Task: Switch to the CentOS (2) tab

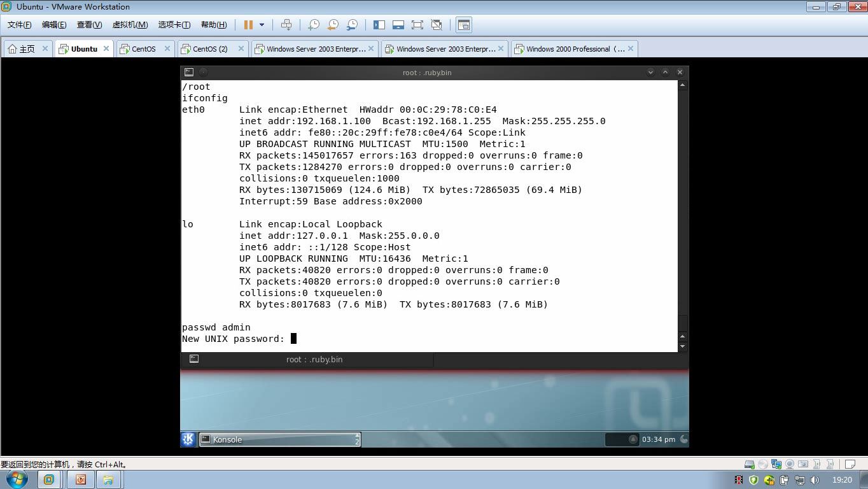Action: pyautogui.click(x=210, y=49)
